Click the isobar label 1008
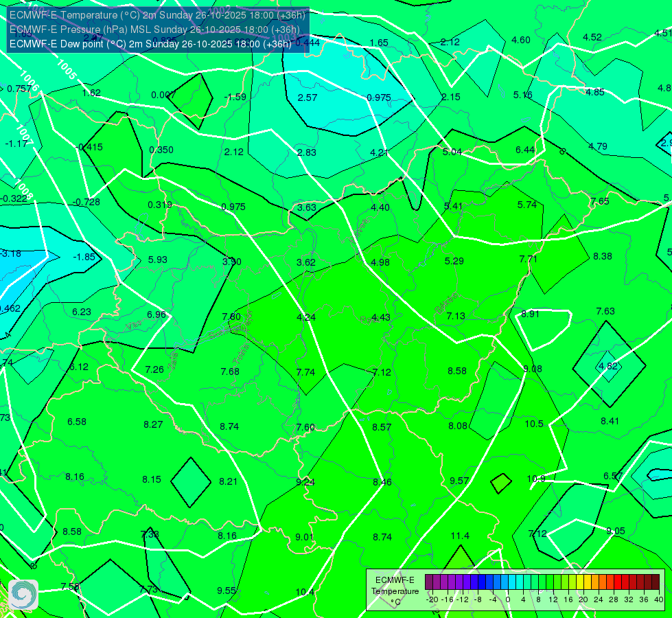 23,189
